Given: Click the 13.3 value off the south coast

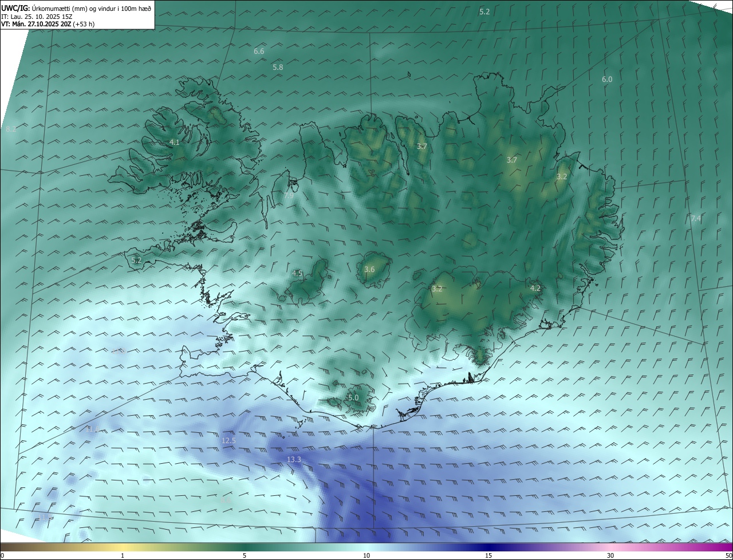Looking at the screenshot, I should (x=294, y=459).
